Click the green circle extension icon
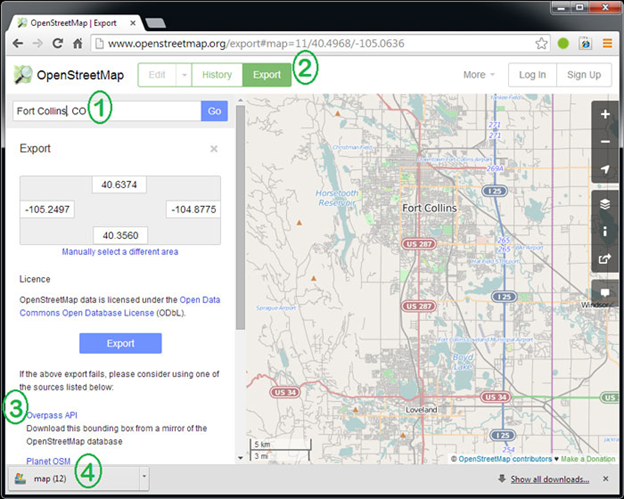The height and width of the screenshot is (499, 624). point(563,43)
